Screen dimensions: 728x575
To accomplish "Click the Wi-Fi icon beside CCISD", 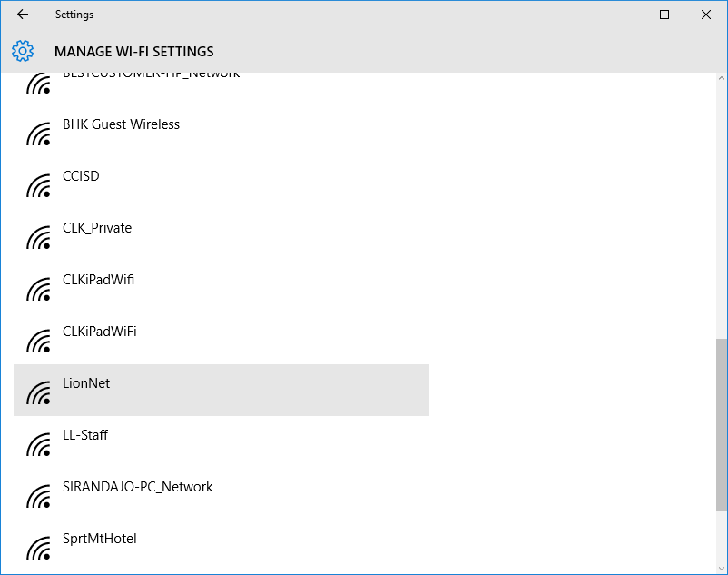I will tap(38, 185).
